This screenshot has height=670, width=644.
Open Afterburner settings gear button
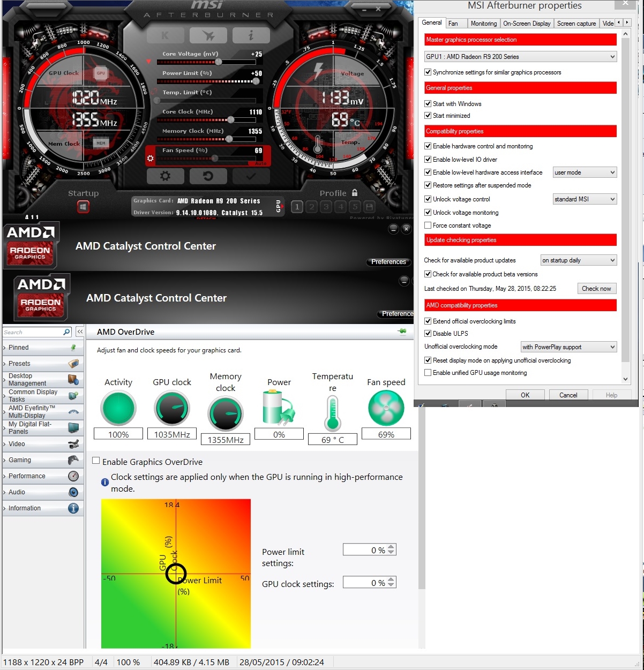point(165,176)
